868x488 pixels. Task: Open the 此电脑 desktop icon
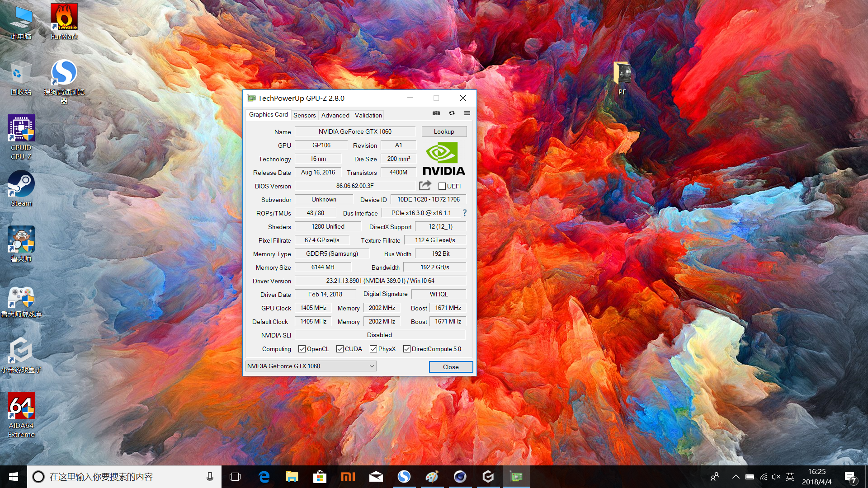point(21,22)
